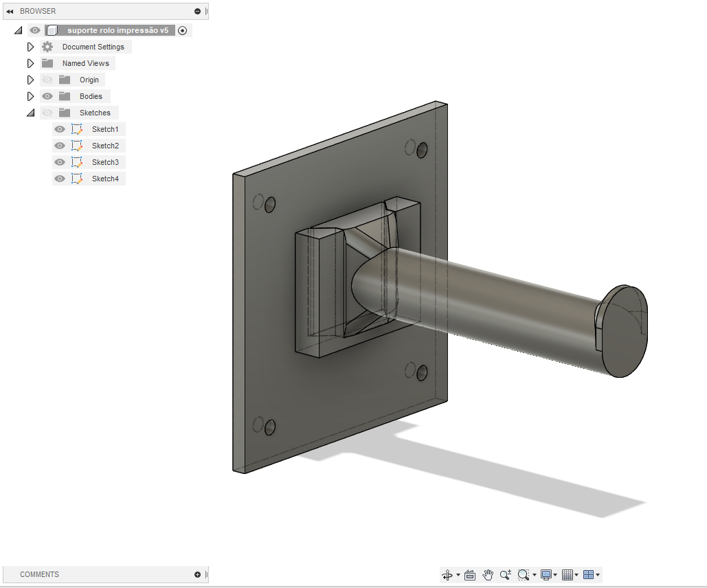Select the suporte rolo impressão v5 component name
The height and width of the screenshot is (588, 707).
point(117,30)
